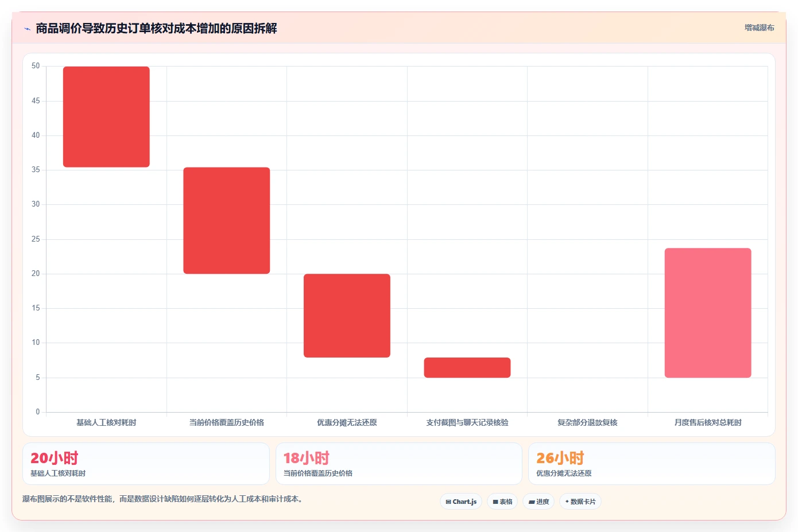This screenshot has height=532, width=798.
Task: Click the x-axis label 当前价格覆盖历史价格
Action: [x=227, y=422]
